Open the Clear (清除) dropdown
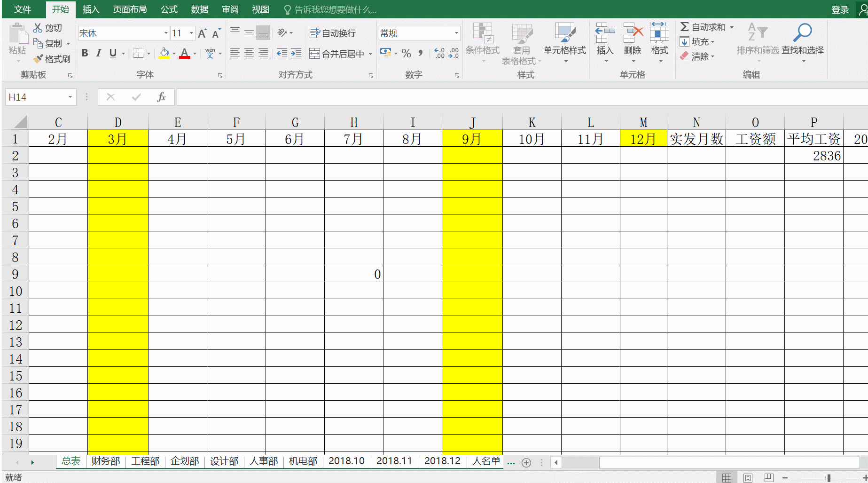The width and height of the screenshot is (868, 483). pos(697,56)
